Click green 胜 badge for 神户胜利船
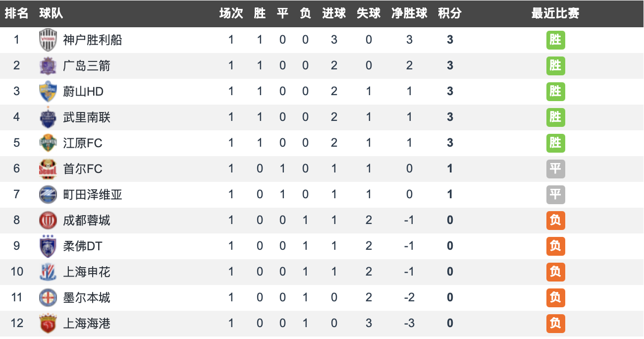Viewport: 644px width, 339px height. [x=555, y=40]
